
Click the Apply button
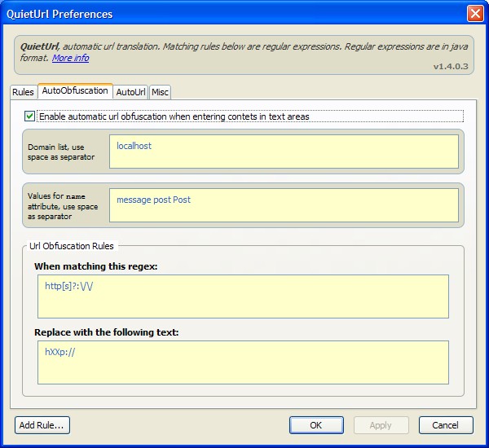click(381, 425)
